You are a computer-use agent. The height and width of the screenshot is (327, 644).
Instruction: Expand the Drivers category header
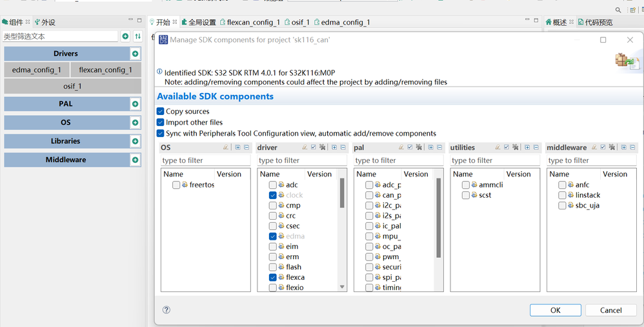point(66,54)
